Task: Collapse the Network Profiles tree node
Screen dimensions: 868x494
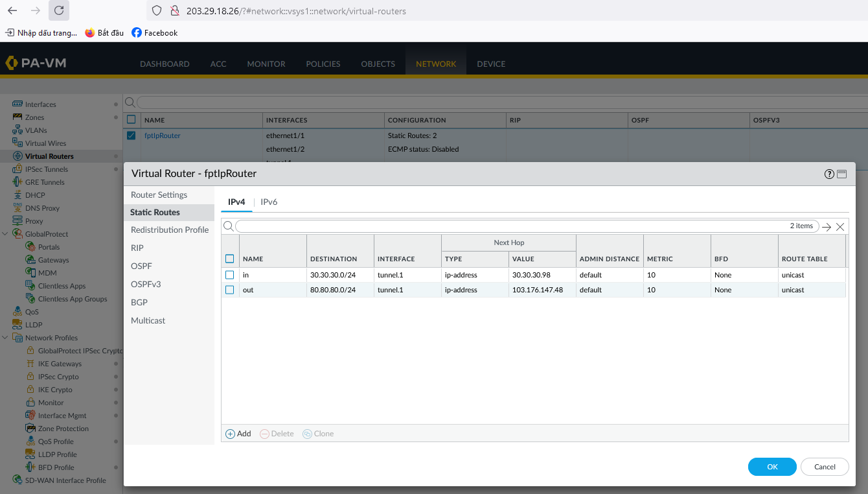Action: tap(6, 338)
